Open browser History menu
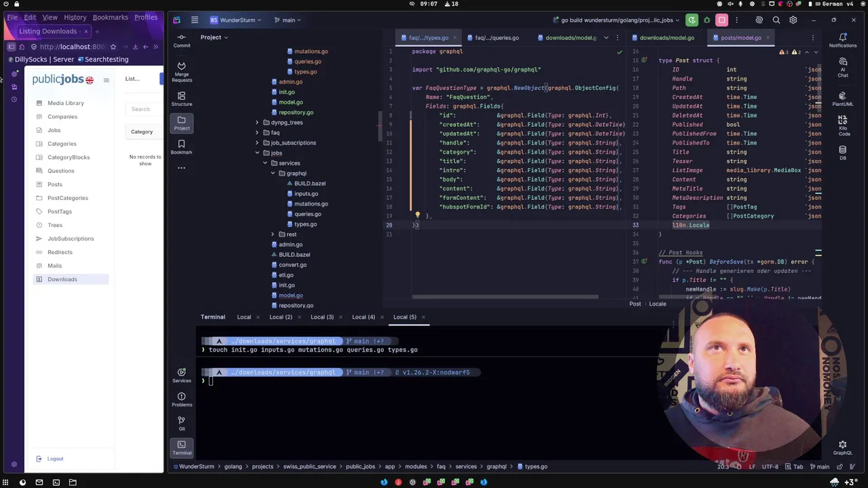868x488 pixels. click(75, 17)
